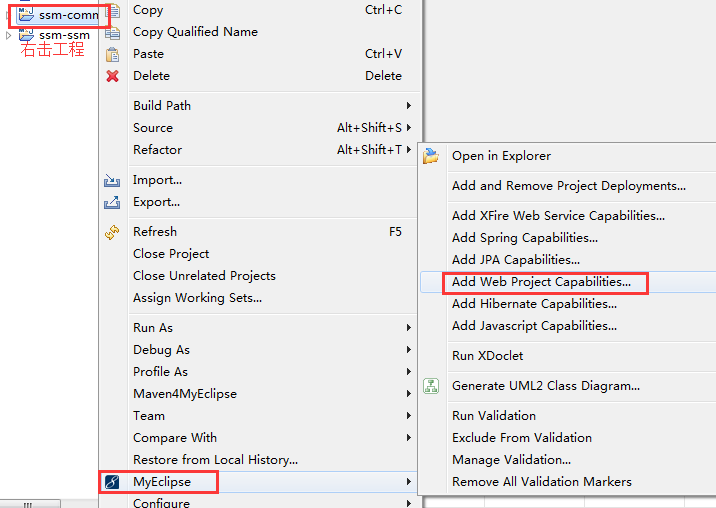
Task: Click the Copy icon in context menu
Action: 113,10
